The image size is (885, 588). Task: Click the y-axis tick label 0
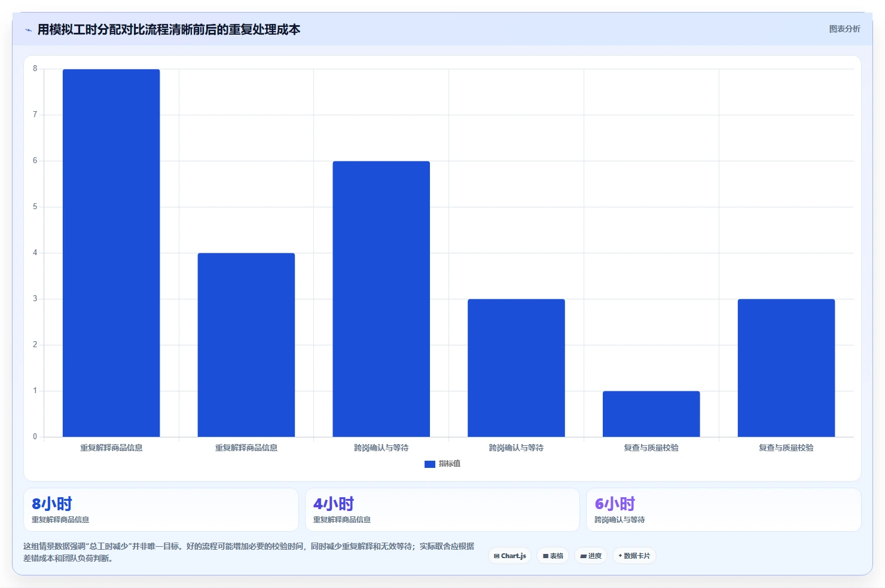click(x=35, y=437)
